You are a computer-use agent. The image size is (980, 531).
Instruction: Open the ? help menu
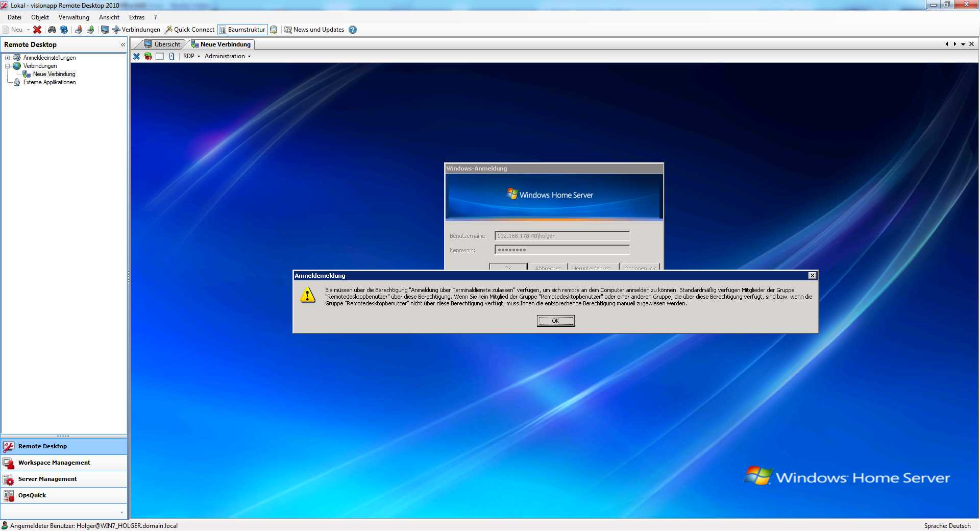(155, 17)
